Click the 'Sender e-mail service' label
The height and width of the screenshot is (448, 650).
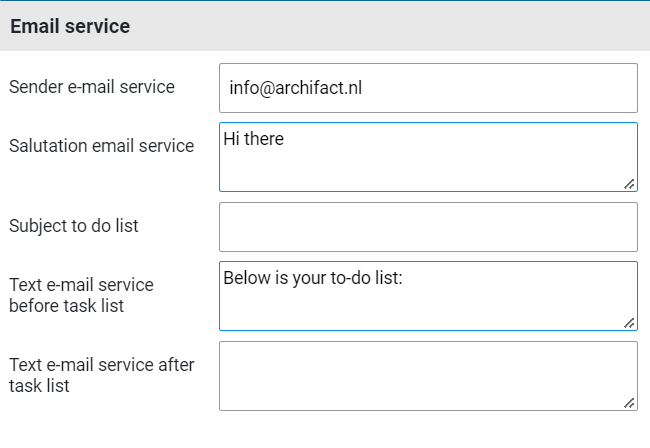coord(92,87)
